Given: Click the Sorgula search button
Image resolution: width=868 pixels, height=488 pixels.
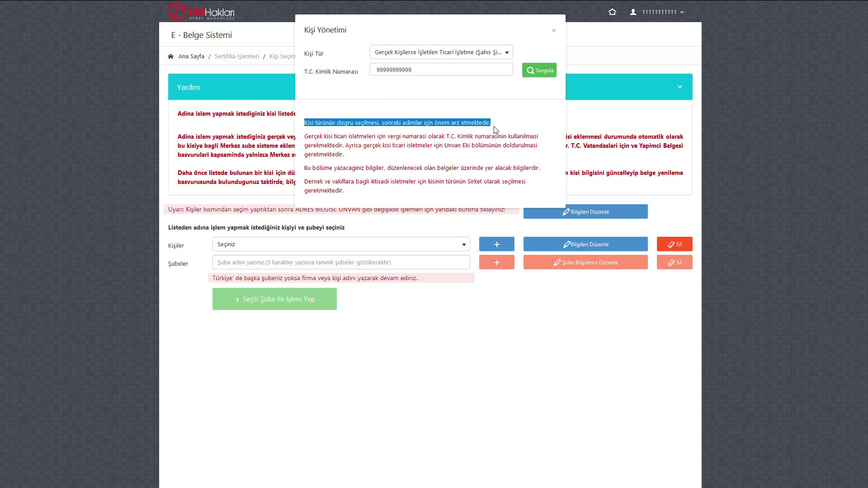Looking at the screenshot, I should pyautogui.click(x=539, y=70).
